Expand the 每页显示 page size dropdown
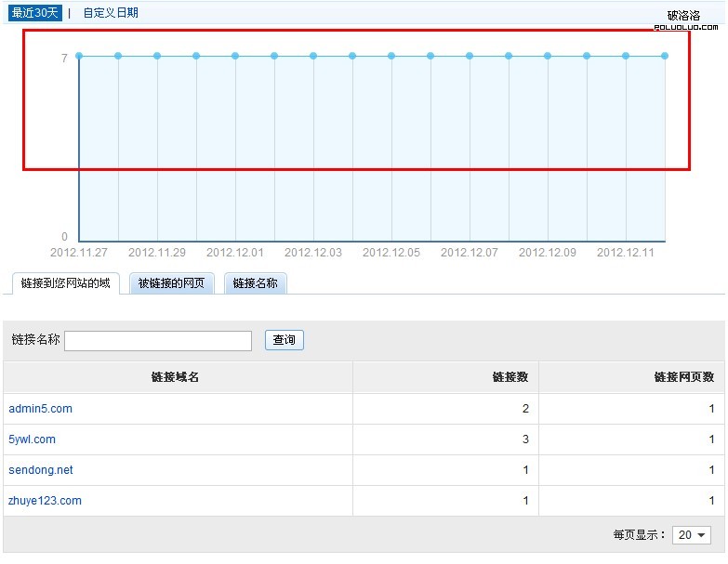 click(692, 535)
